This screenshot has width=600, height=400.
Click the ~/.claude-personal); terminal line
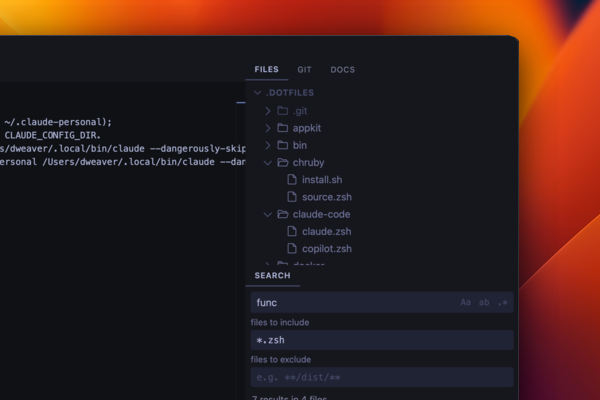(58, 122)
